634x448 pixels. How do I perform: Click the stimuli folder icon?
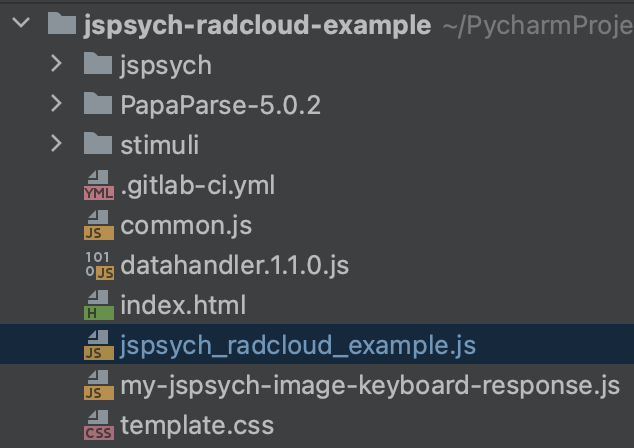(98, 145)
